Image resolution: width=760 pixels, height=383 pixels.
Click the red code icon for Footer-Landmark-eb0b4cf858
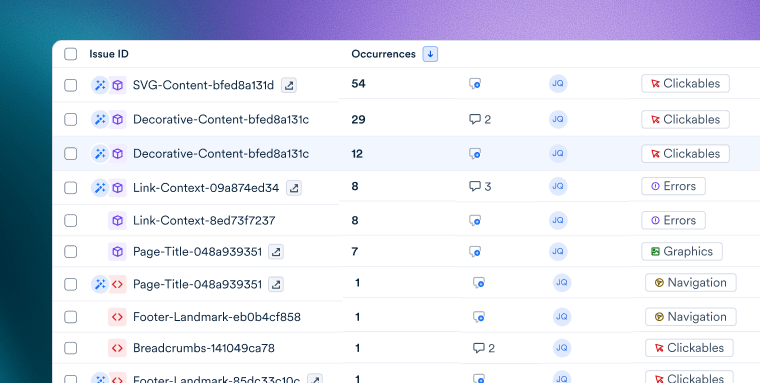[117, 317]
